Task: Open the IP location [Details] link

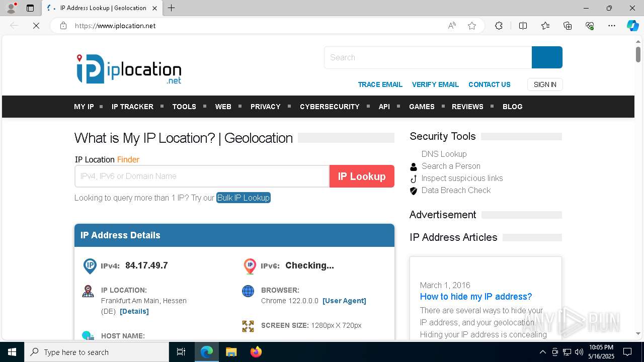Action: (134, 311)
